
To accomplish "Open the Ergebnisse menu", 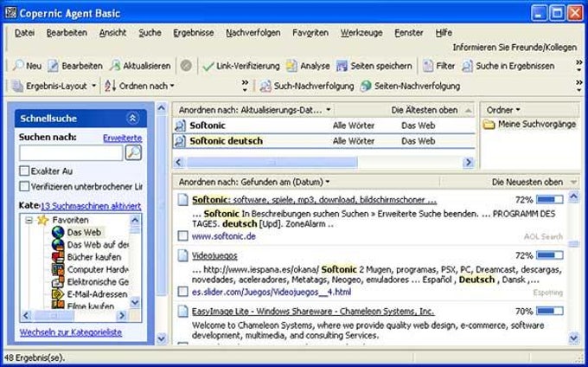I will [194, 33].
